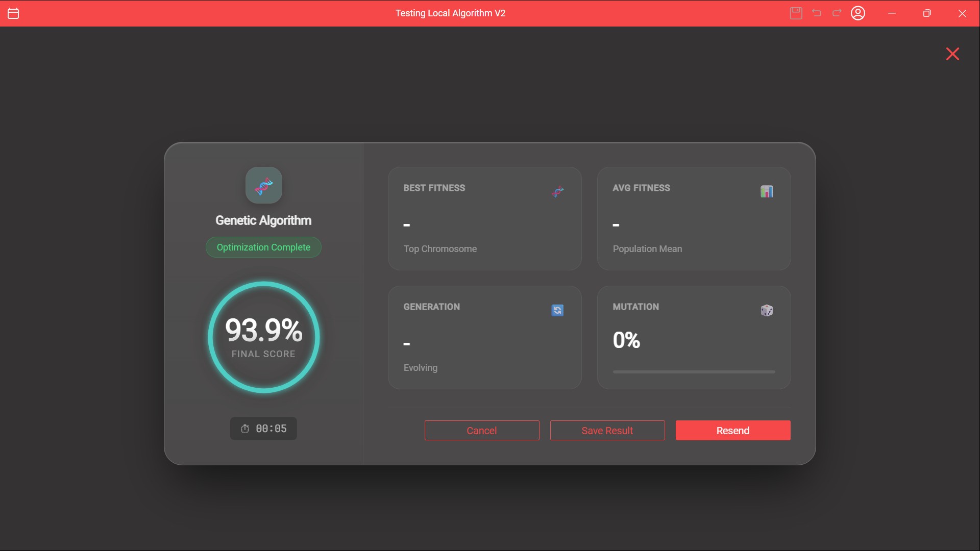
Task: Click the DNA icon in Best Fitness card
Action: click(x=557, y=192)
